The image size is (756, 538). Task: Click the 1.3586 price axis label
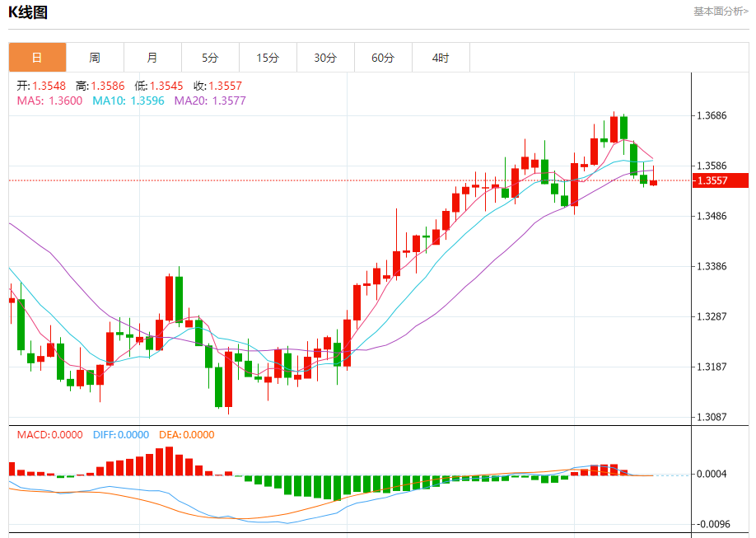tap(712, 166)
